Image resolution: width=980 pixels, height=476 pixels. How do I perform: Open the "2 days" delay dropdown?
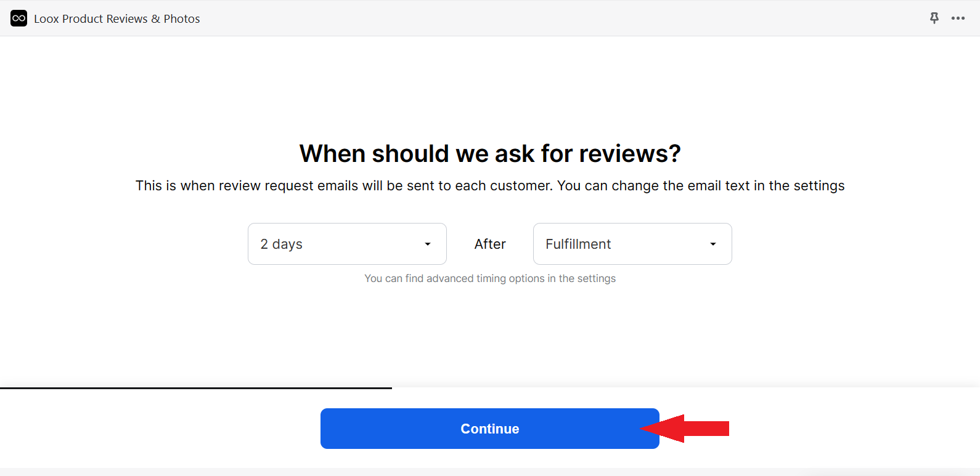point(347,244)
